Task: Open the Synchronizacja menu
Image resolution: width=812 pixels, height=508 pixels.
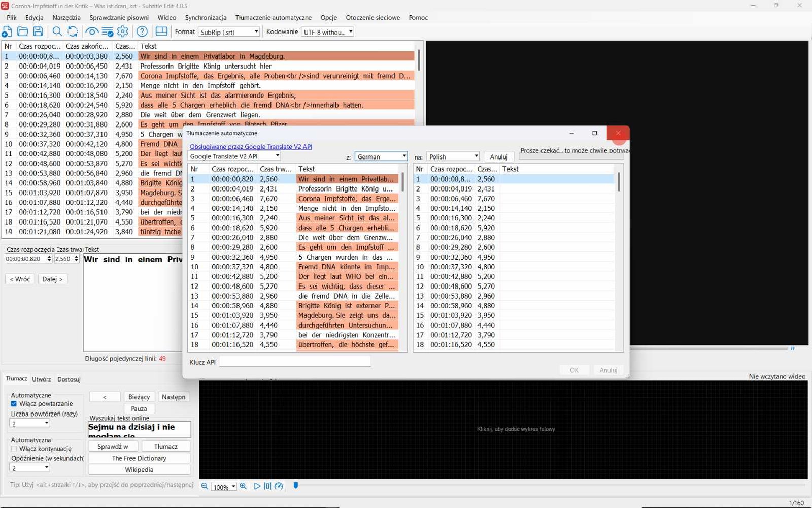Action: click(x=206, y=17)
